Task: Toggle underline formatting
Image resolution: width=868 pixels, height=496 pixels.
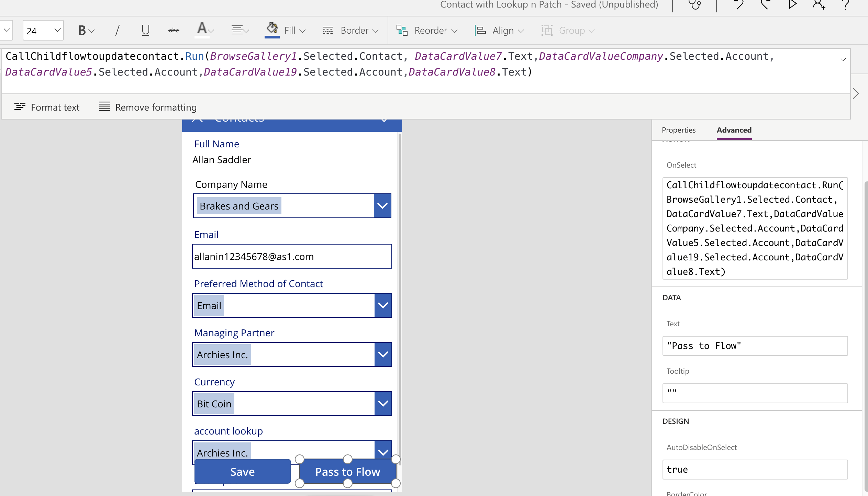Action: pyautogui.click(x=145, y=31)
